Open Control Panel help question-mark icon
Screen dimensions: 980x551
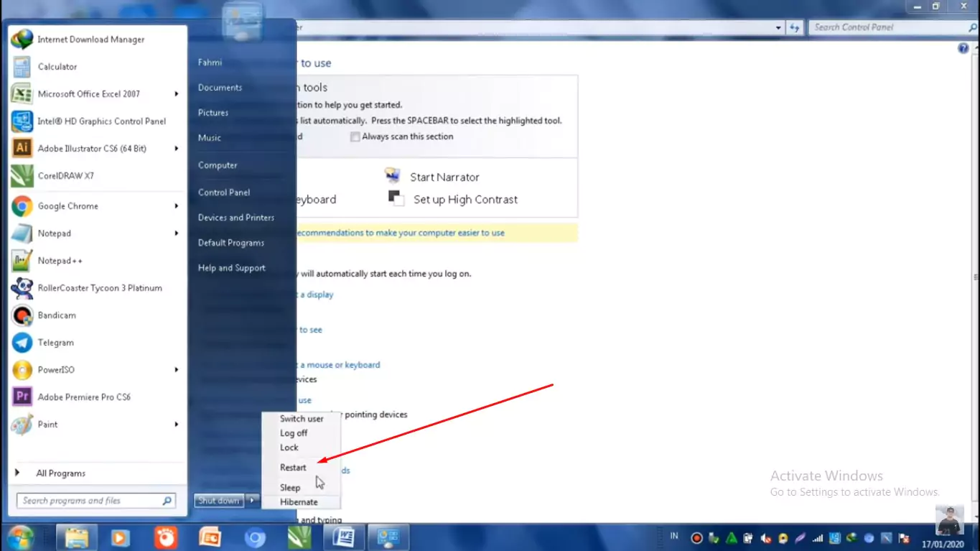pos(963,48)
